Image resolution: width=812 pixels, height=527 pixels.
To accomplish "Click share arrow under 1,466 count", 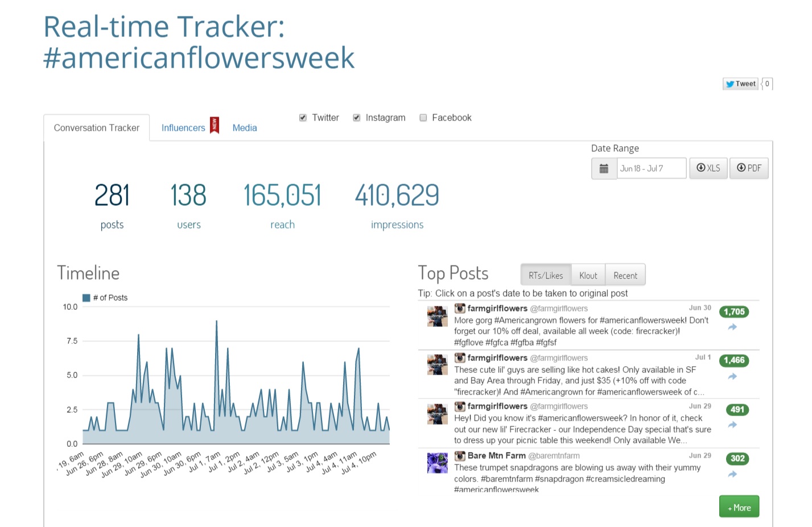I will [732, 376].
